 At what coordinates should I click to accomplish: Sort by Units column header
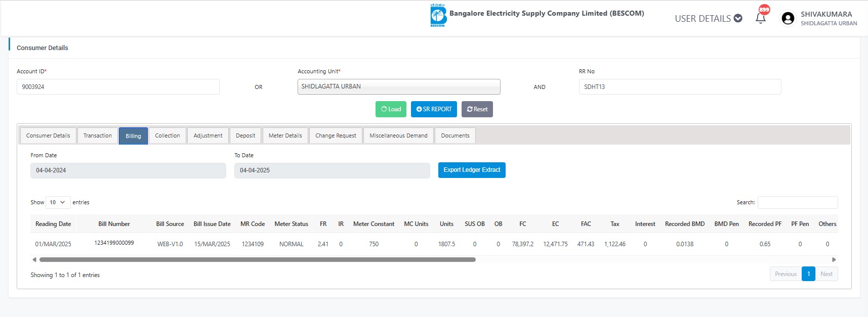pos(446,224)
